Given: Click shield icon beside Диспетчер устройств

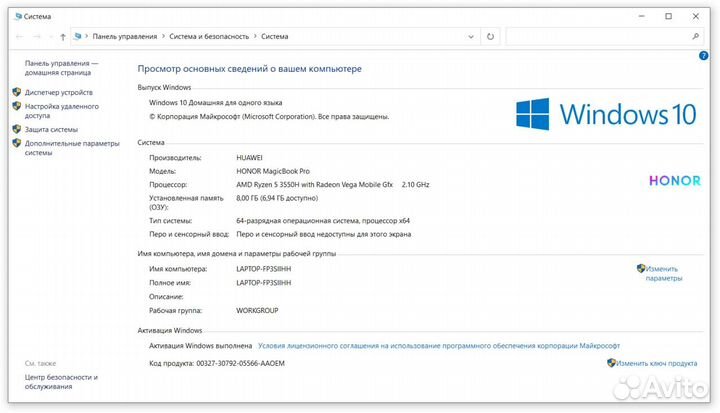Looking at the screenshot, I should pyautogui.click(x=17, y=92).
